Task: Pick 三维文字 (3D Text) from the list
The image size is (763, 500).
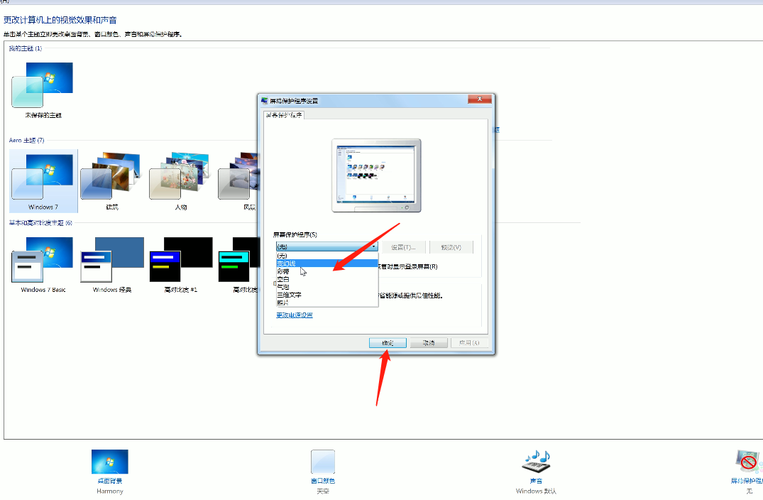Action: click(290, 294)
